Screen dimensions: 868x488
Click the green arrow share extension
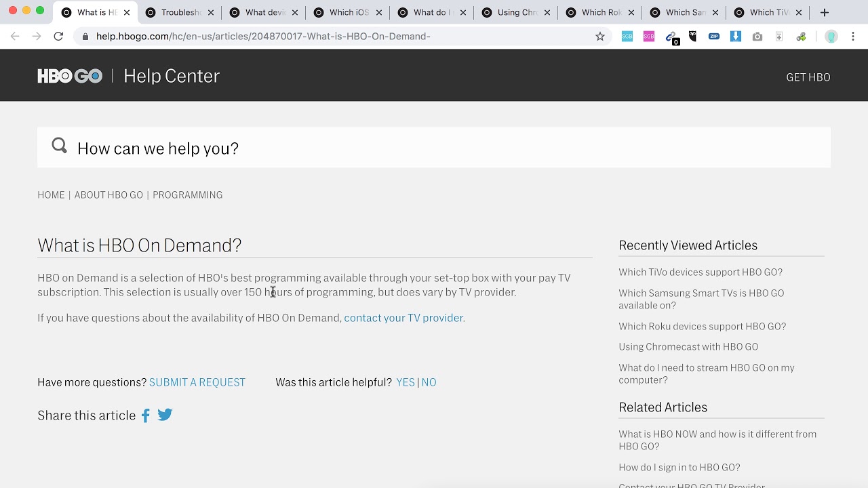pos(801,37)
